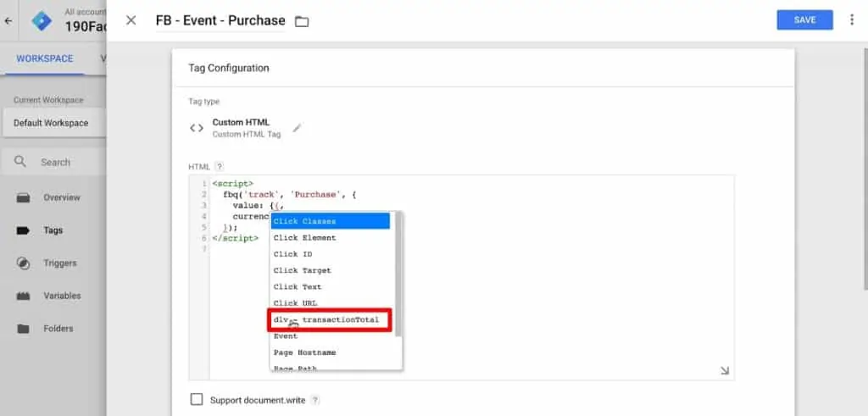
Task: Open the Default Workspace selector
Action: (53, 123)
